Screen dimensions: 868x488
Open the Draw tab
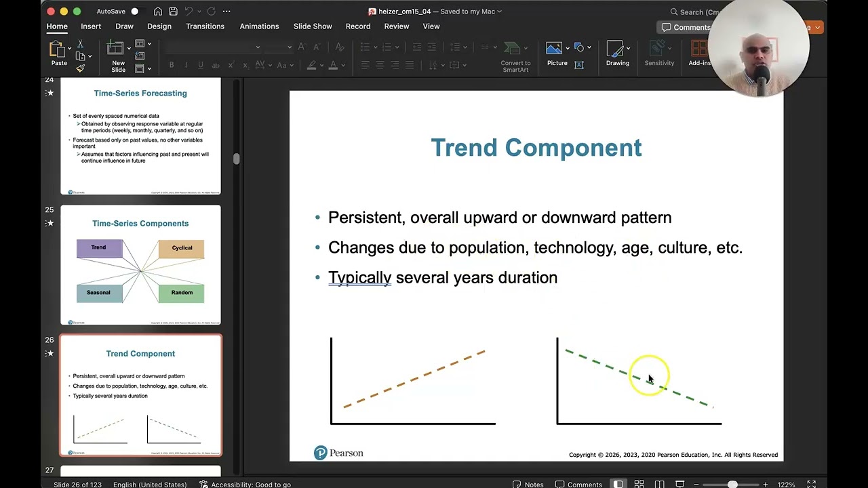tap(124, 26)
